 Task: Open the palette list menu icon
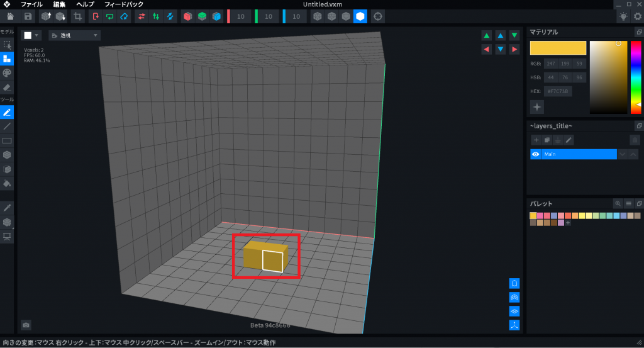(628, 204)
